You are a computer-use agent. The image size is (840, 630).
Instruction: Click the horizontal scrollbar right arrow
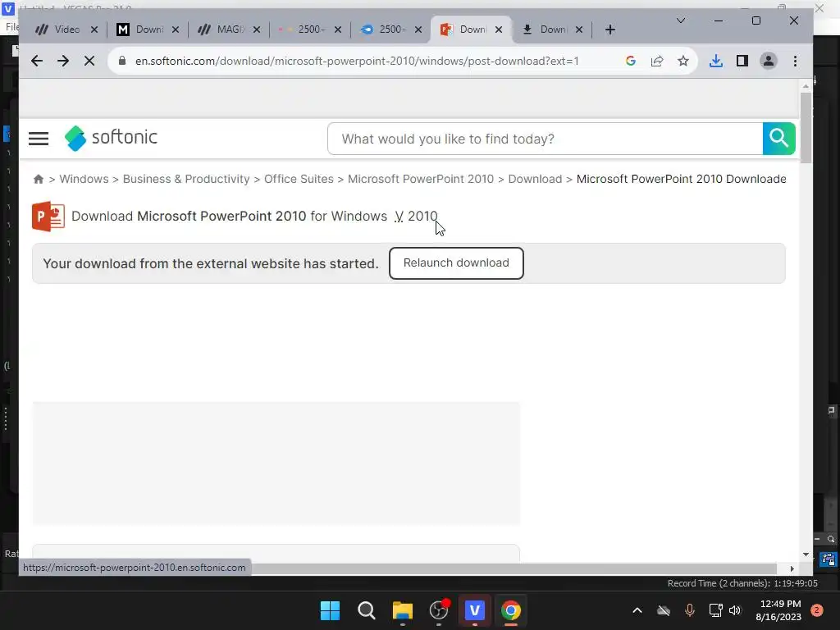792,568
